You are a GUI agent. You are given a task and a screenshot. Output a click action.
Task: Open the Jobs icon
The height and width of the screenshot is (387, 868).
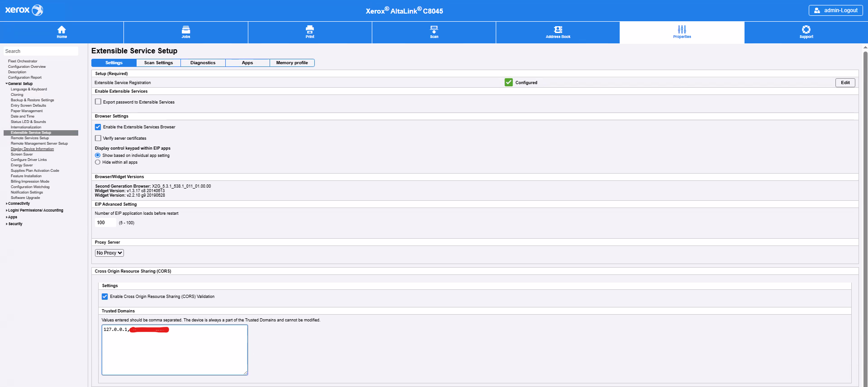coord(185,30)
